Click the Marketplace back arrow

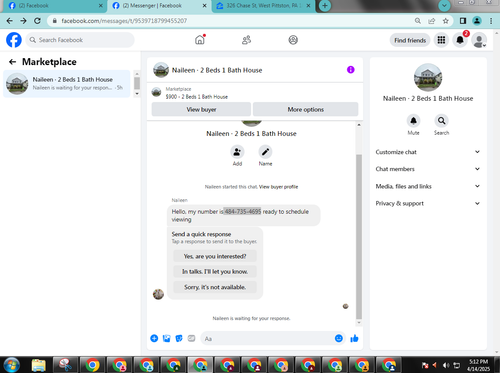(x=12, y=62)
